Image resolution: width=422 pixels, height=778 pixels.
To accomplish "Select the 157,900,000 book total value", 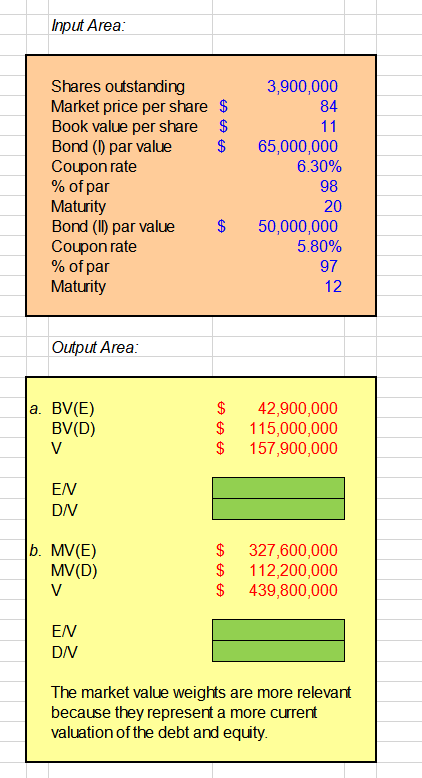I will [294, 448].
